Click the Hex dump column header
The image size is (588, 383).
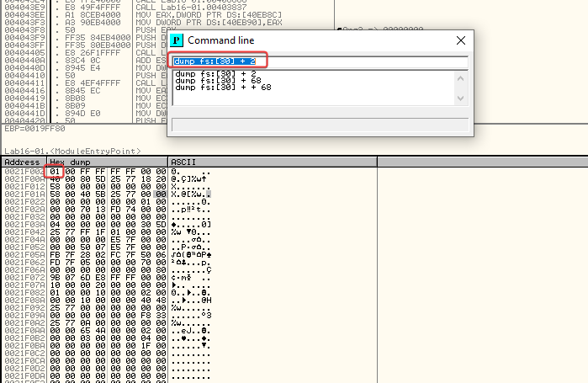coord(107,162)
